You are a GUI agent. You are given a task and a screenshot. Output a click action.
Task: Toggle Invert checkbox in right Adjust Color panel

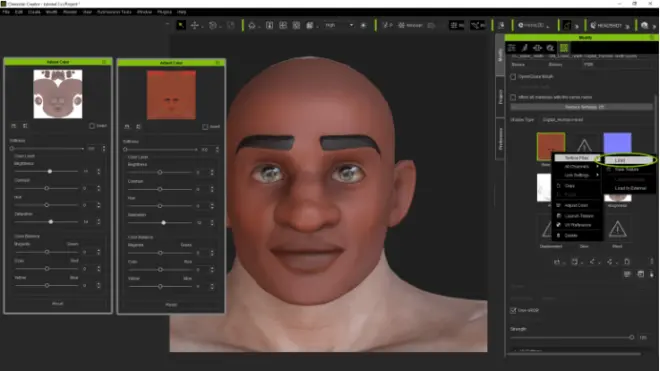pos(205,127)
